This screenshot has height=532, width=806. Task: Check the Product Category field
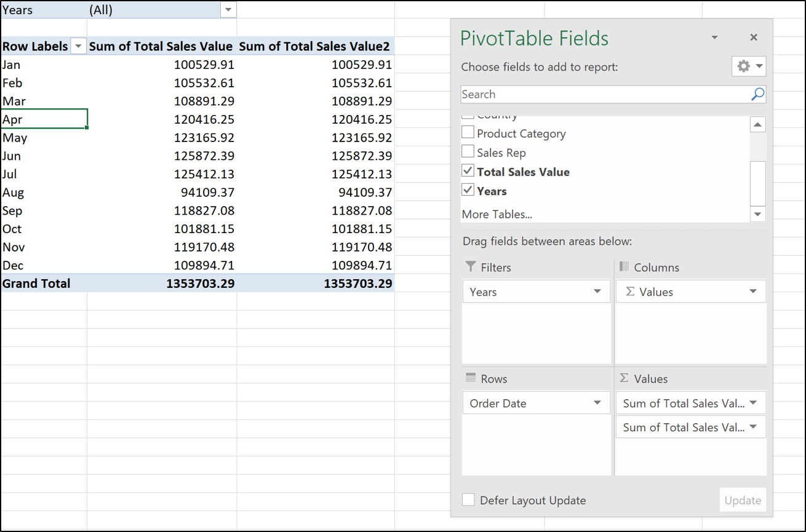coord(468,133)
